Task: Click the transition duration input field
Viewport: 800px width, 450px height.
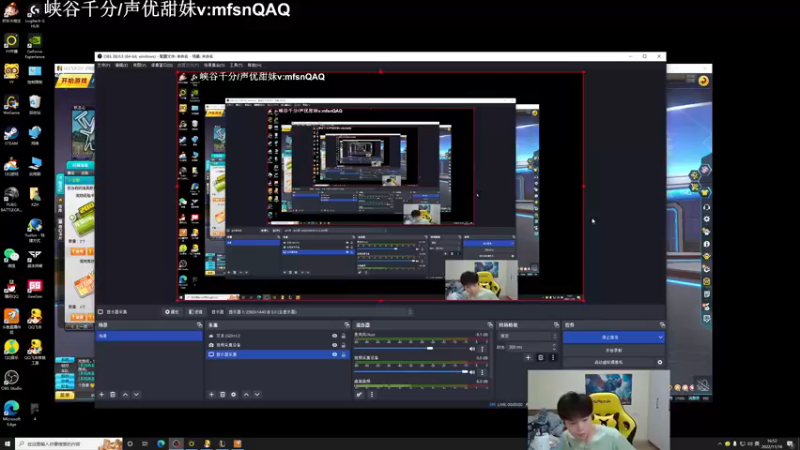Action: pos(529,347)
